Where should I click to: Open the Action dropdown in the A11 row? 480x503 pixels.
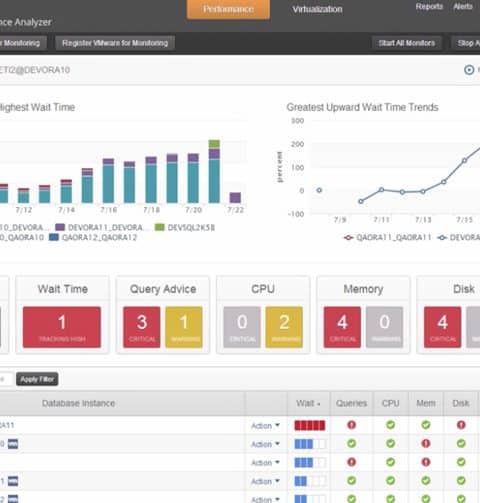pyautogui.click(x=265, y=426)
